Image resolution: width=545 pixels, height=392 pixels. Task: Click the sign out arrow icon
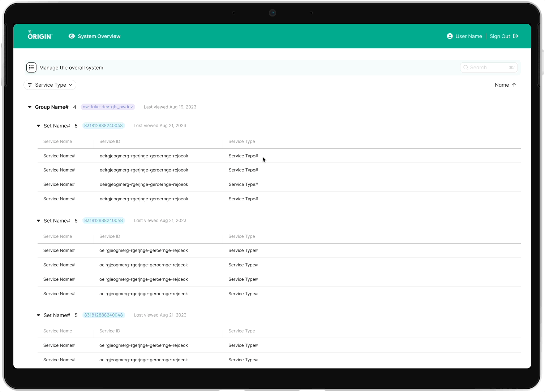516,36
